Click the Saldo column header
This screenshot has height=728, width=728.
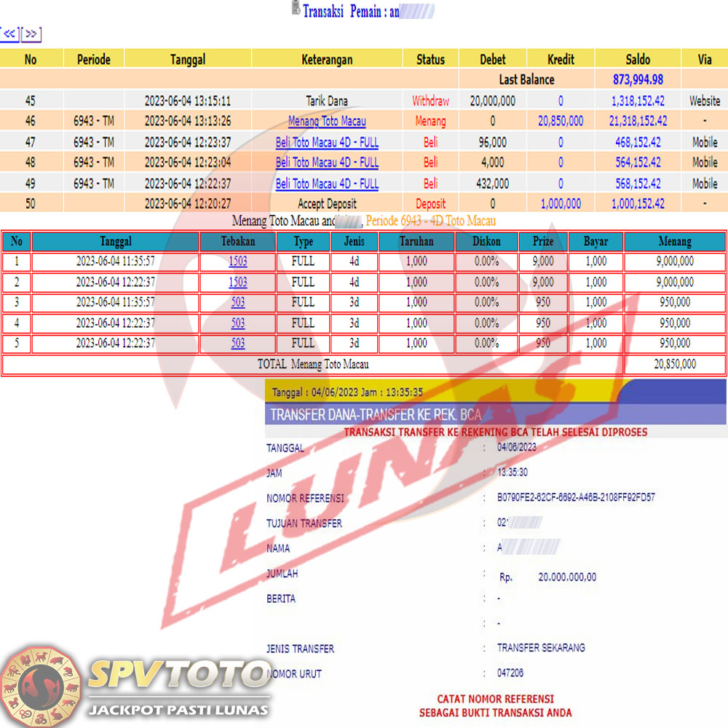tap(638, 60)
